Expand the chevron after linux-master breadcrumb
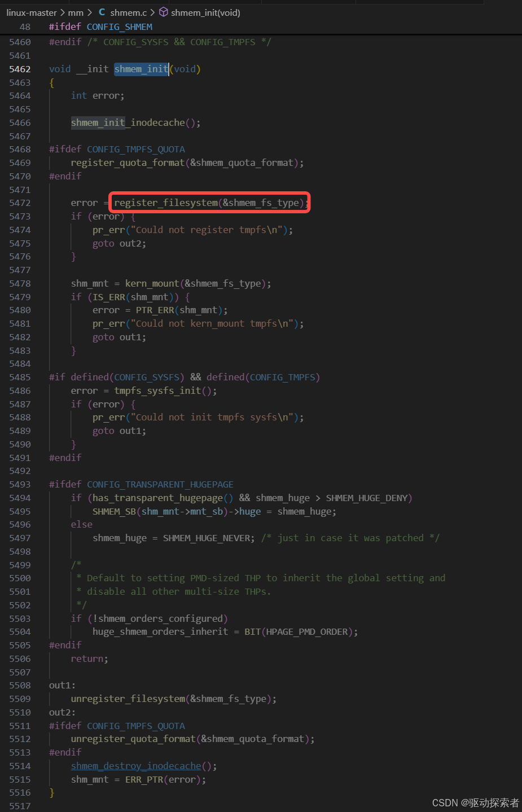This screenshot has width=522, height=812. 63,12
